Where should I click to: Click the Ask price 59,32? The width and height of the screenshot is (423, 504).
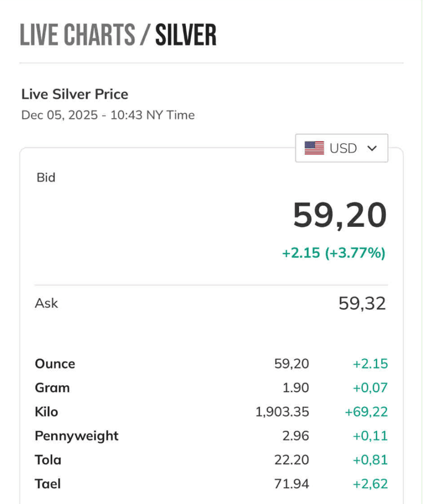click(x=362, y=304)
